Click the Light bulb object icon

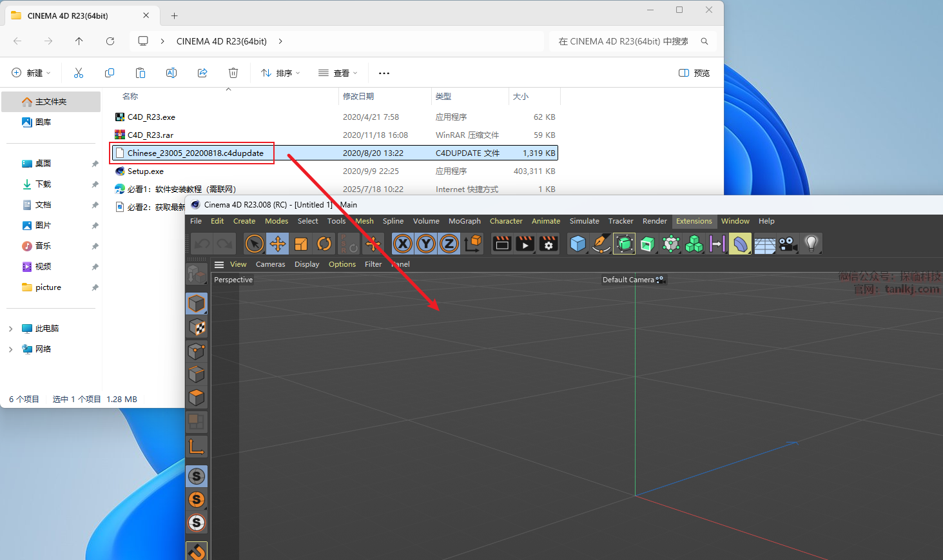[x=812, y=244]
